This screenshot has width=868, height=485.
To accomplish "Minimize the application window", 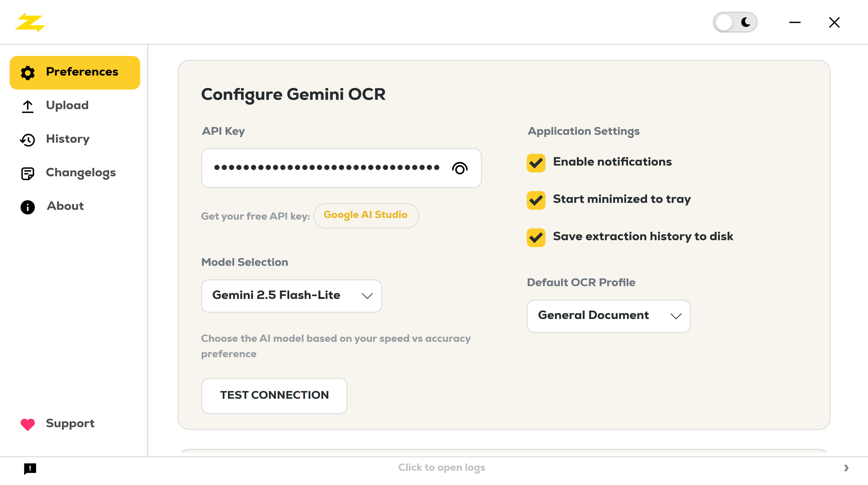I will (795, 23).
